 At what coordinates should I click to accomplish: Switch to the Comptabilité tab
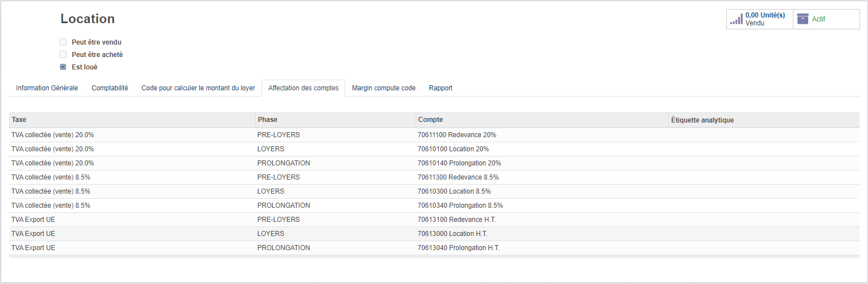pyautogui.click(x=110, y=88)
